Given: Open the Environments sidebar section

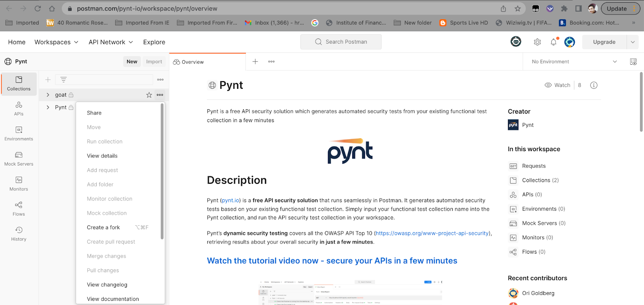Looking at the screenshot, I should pyautogui.click(x=19, y=134).
